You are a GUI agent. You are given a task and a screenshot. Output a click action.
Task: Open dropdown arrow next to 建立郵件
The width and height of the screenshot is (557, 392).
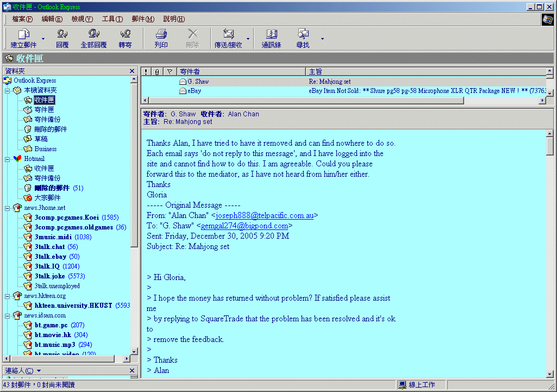[43, 39]
